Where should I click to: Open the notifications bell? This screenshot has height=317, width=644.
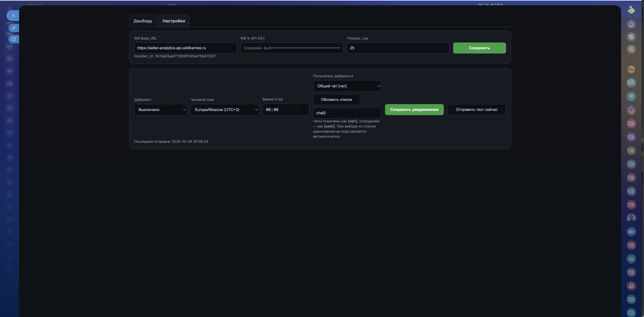click(x=631, y=25)
